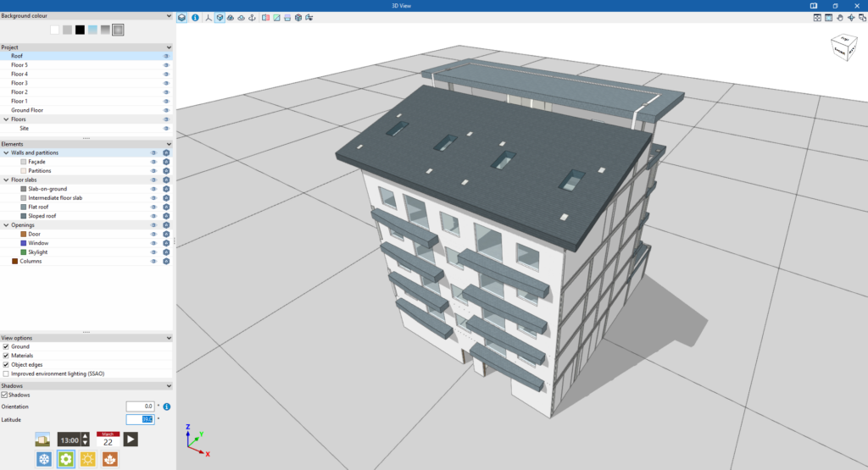Click the view cube in the viewport corner
868x470 pixels.
[844, 47]
